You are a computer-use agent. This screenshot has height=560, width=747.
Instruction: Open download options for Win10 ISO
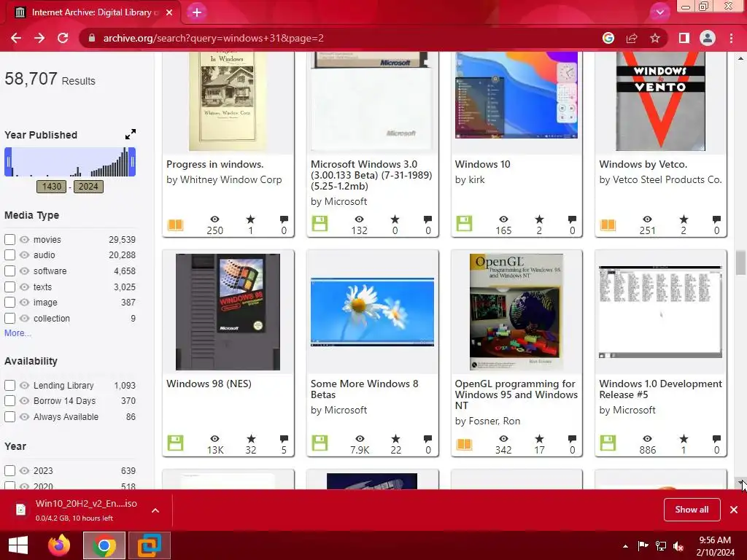pos(155,510)
